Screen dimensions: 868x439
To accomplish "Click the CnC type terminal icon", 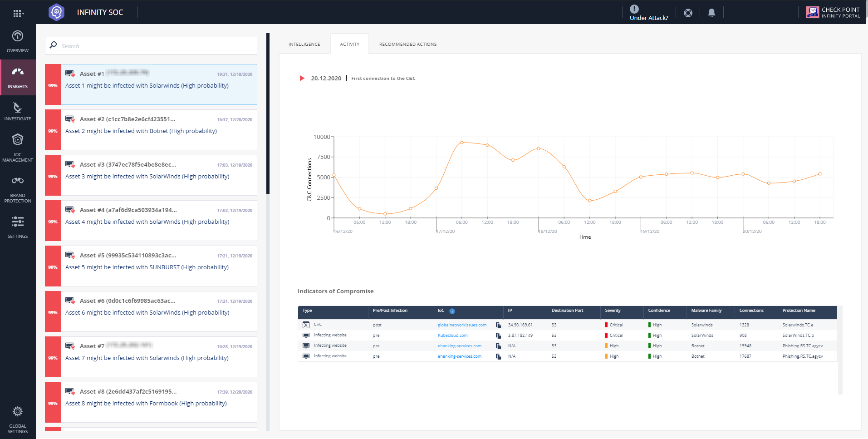I will point(306,325).
